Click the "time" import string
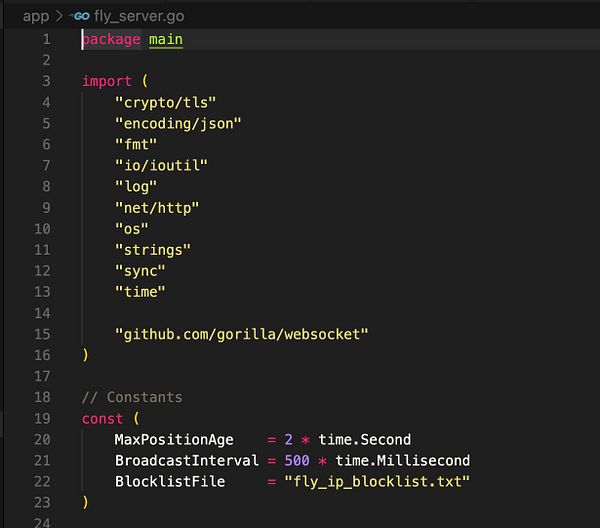This screenshot has height=528, width=600. coord(140,292)
